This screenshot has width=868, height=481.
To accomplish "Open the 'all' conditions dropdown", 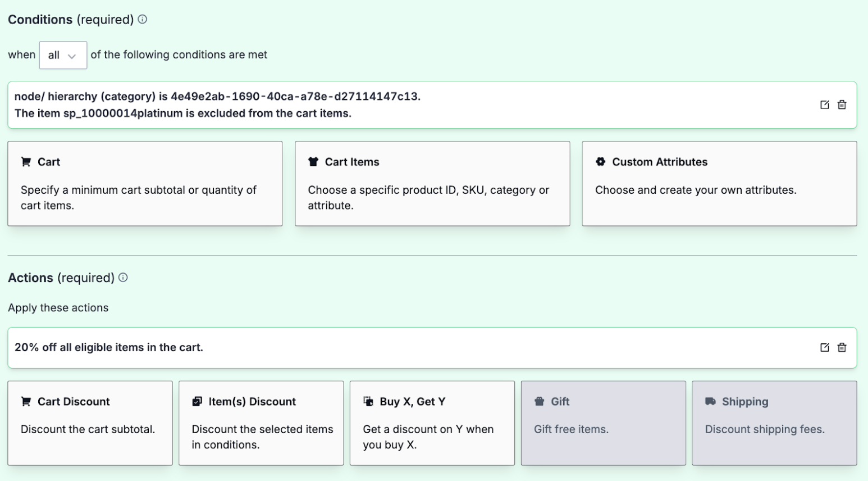I will [62, 55].
